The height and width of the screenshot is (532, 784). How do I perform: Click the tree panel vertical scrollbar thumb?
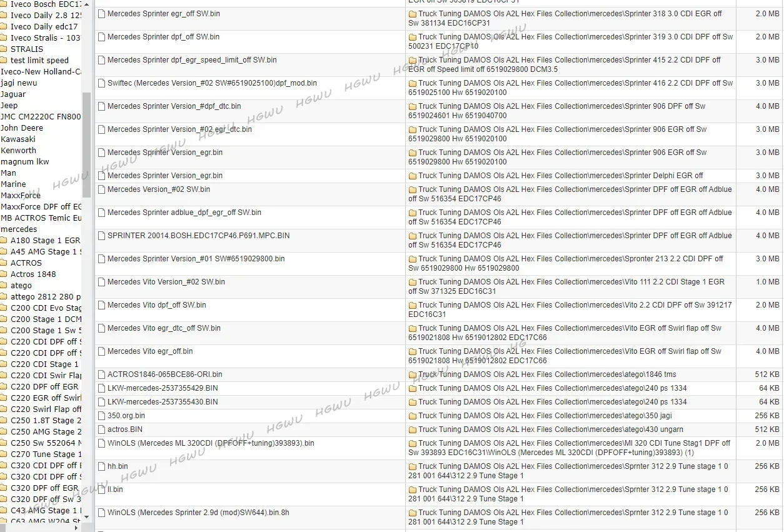(86, 145)
